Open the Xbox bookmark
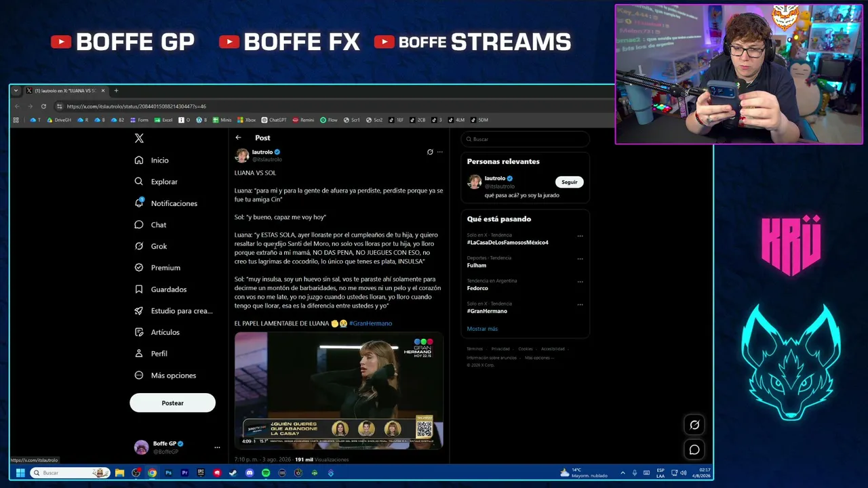 pyautogui.click(x=246, y=120)
